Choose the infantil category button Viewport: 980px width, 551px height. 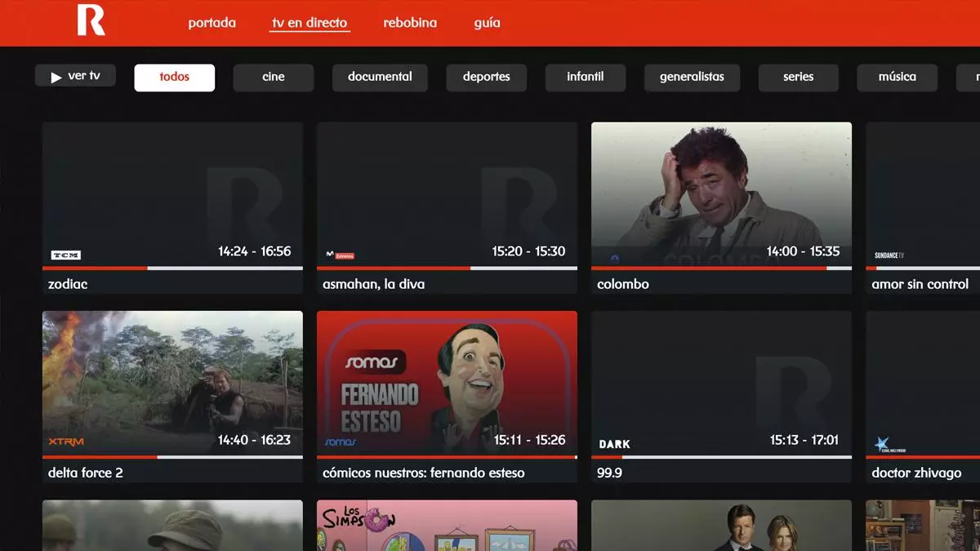pyautogui.click(x=585, y=77)
